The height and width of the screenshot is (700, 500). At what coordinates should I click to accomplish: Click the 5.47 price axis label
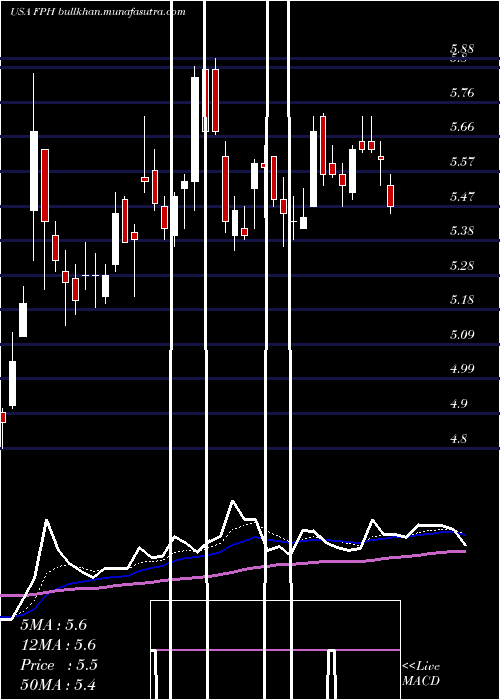tap(462, 196)
